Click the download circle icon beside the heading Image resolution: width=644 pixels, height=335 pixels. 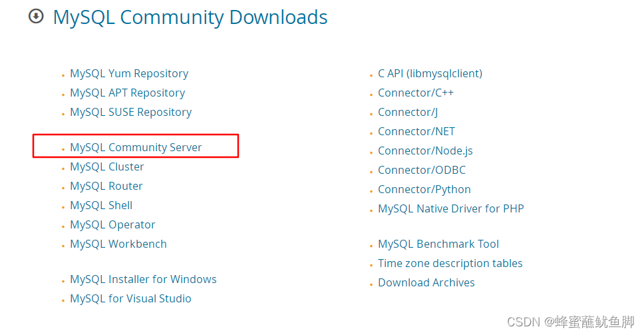tap(36, 17)
